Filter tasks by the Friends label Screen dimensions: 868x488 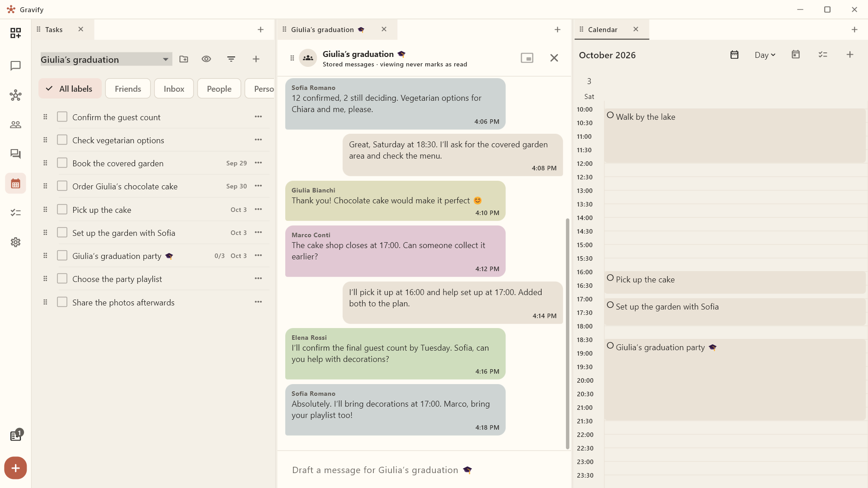128,89
